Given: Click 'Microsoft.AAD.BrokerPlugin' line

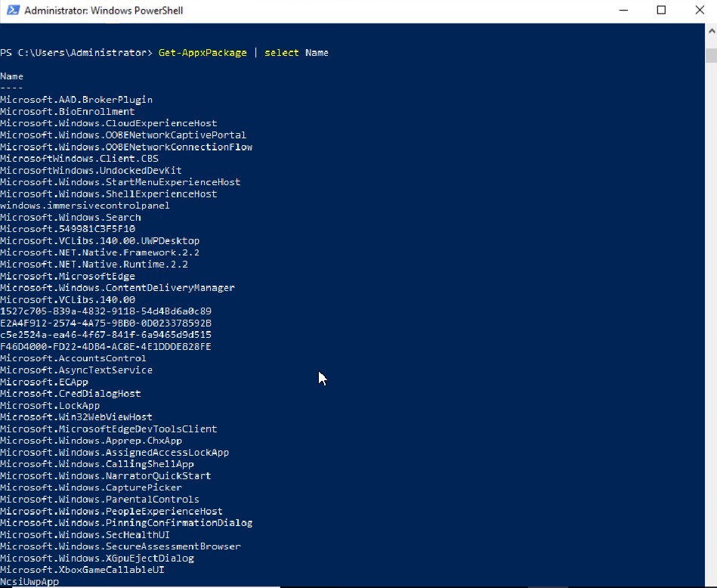Looking at the screenshot, I should click(x=76, y=100).
